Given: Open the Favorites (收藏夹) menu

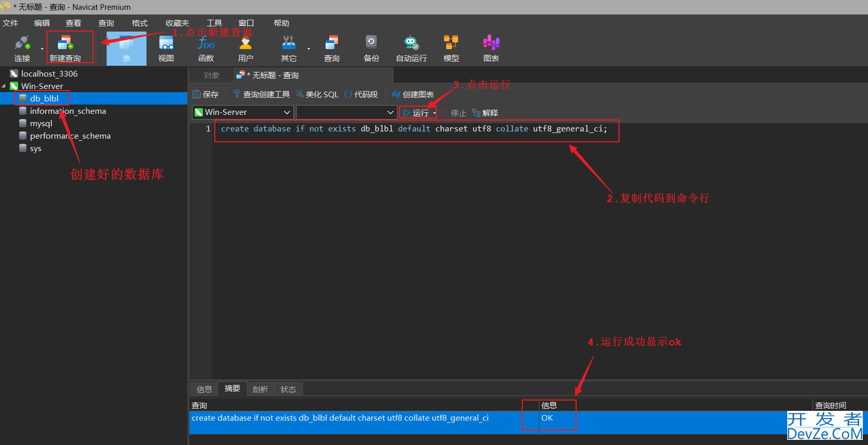Looking at the screenshot, I should click(177, 23).
